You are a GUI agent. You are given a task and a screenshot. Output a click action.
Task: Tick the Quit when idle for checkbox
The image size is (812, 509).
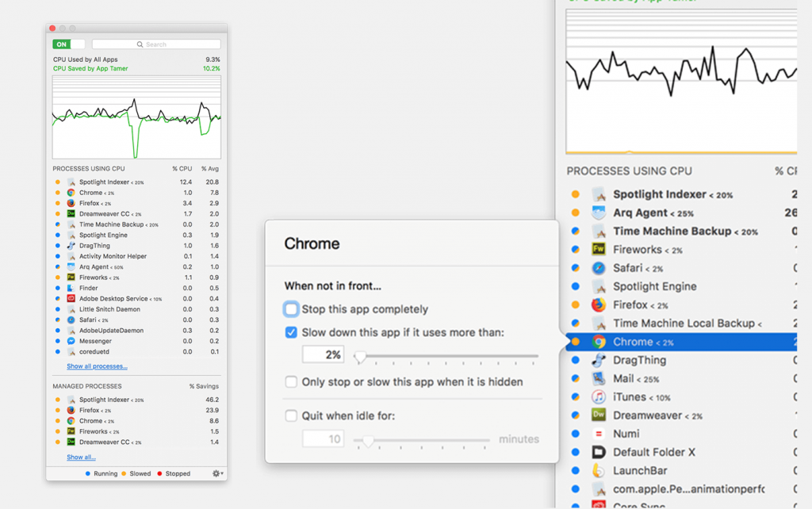point(291,415)
